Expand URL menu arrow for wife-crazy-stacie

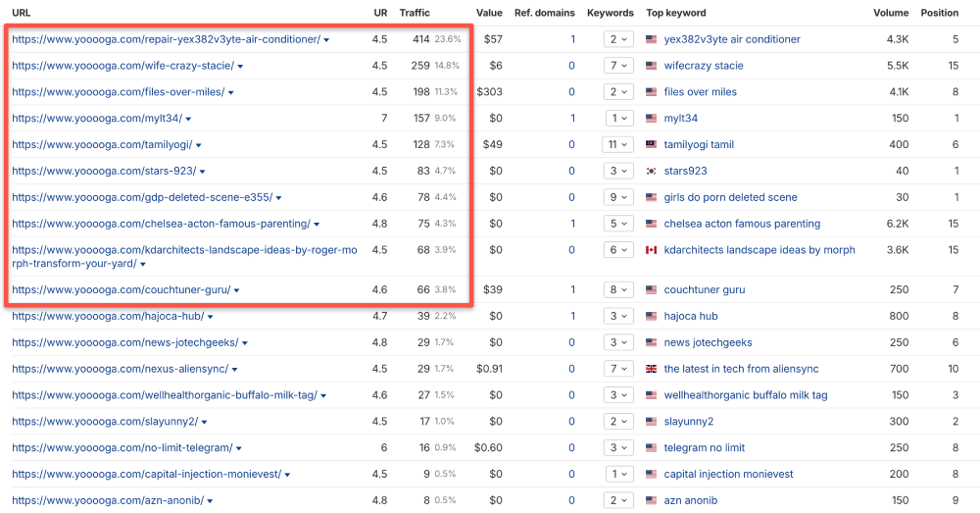pyautogui.click(x=241, y=67)
